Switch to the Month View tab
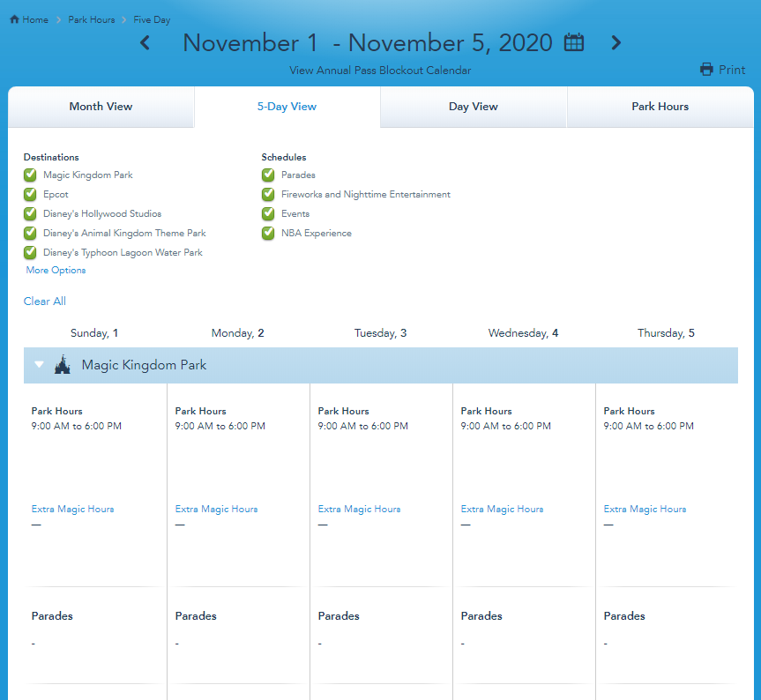Image resolution: width=761 pixels, height=700 pixels. point(101,107)
